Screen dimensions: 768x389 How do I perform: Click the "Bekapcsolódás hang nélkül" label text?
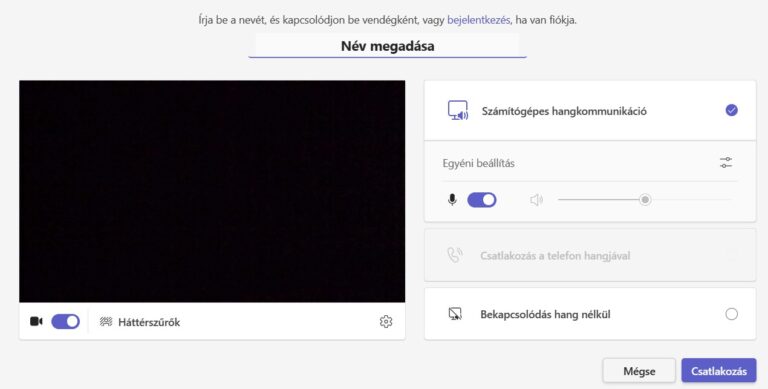545,315
